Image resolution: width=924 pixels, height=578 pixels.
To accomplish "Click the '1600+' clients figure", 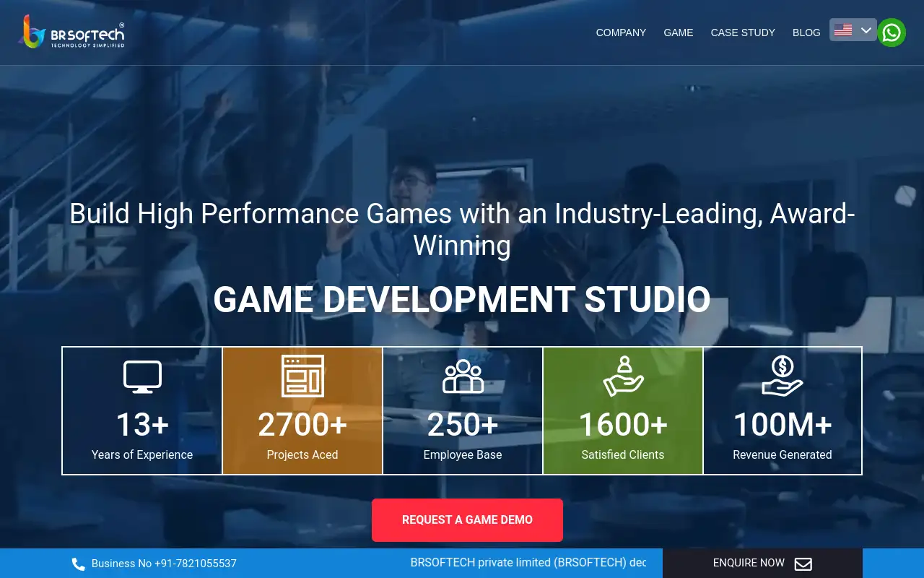I will tap(623, 425).
